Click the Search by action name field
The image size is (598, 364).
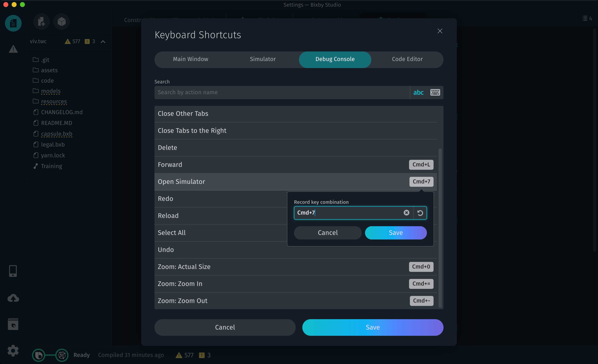[282, 92]
